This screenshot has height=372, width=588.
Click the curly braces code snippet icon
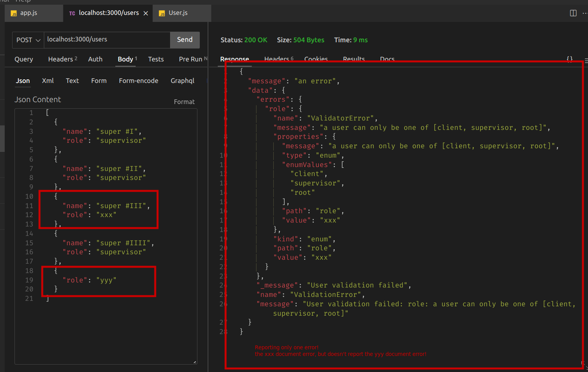point(570,59)
